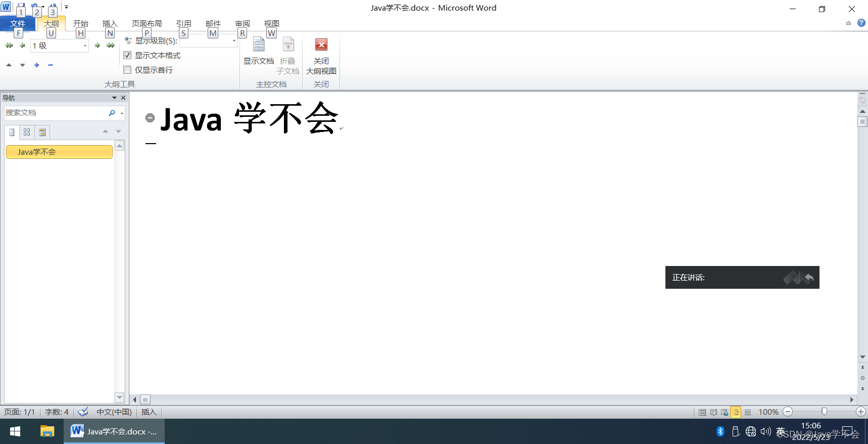Click the Word application icon in title bar
Image resolution: width=868 pixels, height=444 pixels.
6,7
